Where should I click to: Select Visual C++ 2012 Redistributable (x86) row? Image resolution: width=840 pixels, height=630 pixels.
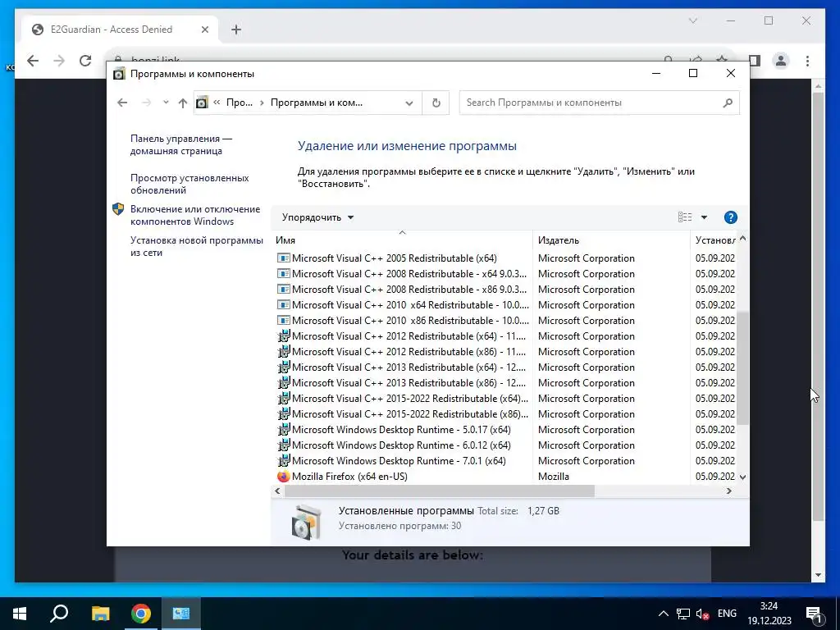pos(505,351)
